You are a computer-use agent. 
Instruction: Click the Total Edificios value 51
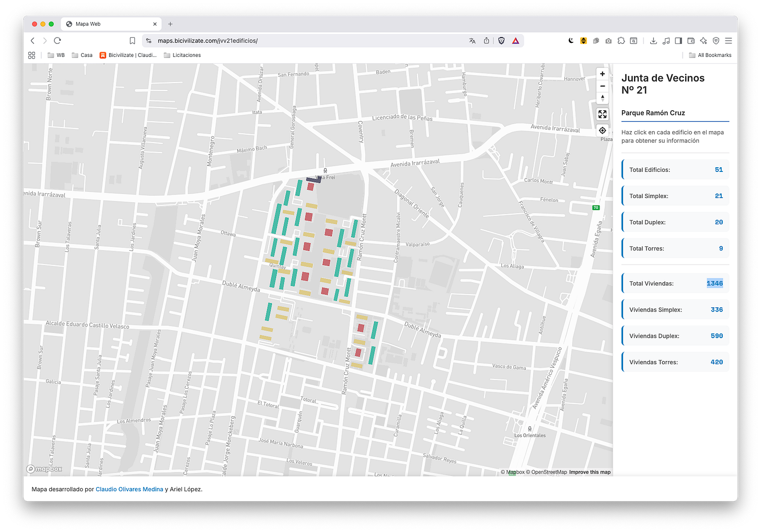(719, 170)
